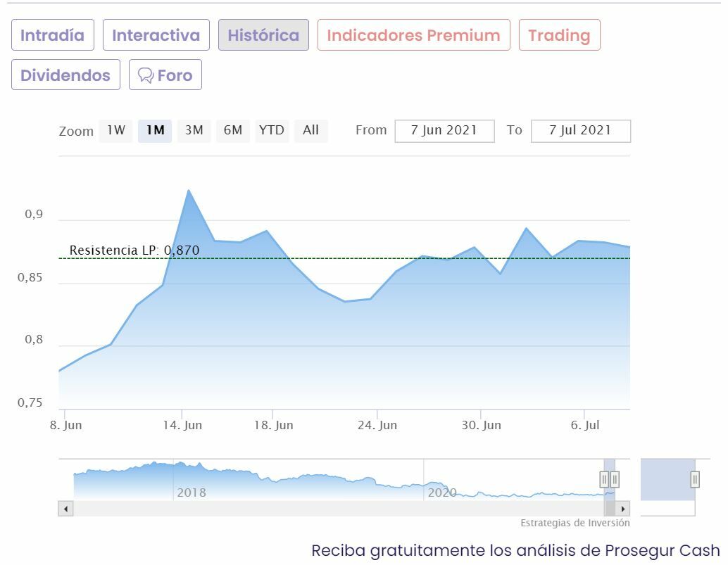Select the 1W zoom range

tap(115, 130)
